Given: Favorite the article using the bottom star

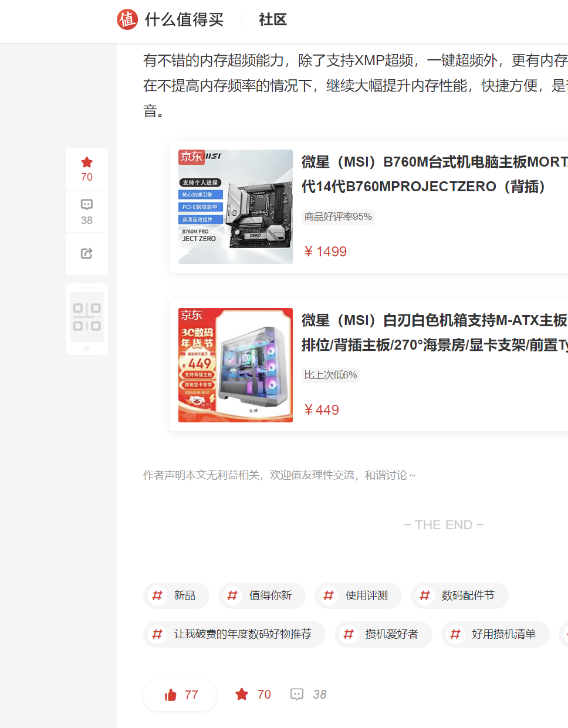Looking at the screenshot, I should coord(242,695).
